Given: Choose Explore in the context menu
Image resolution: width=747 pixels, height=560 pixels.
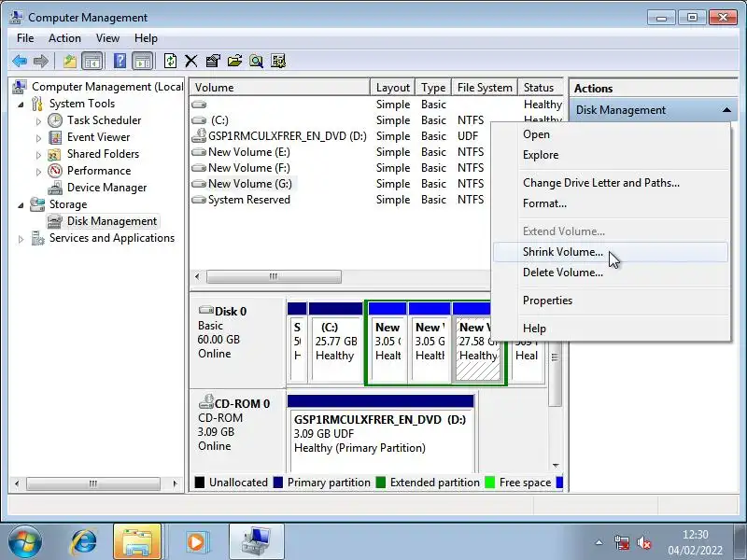Looking at the screenshot, I should pyautogui.click(x=611, y=155).
